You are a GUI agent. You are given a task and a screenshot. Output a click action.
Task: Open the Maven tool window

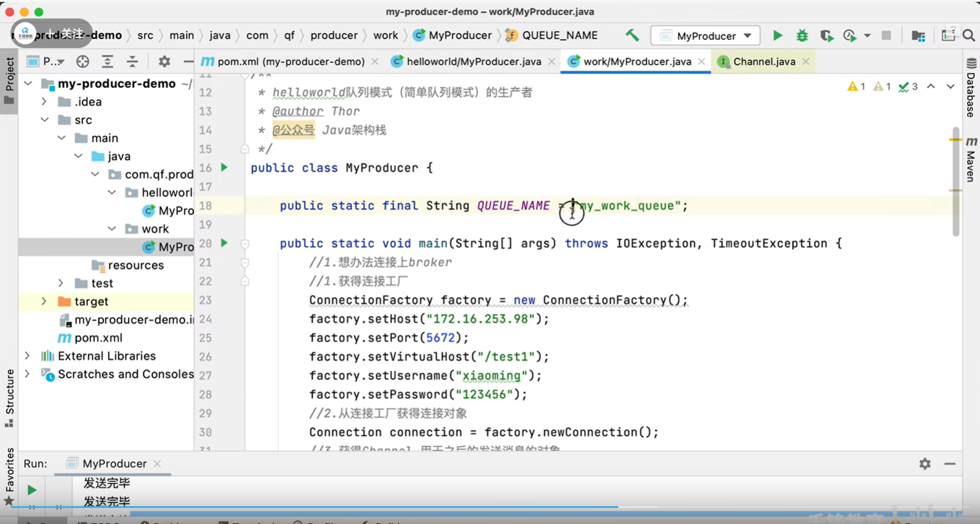point(971,159)
